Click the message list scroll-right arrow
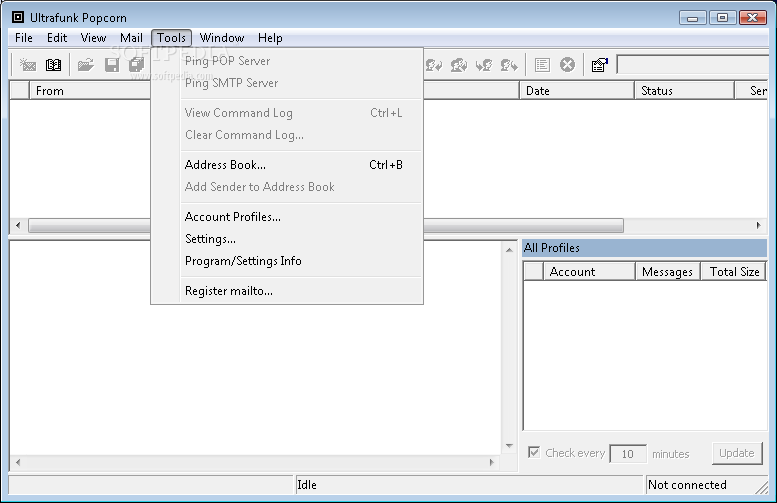The height and width of the screenshot is (503, 777). pyautogui.click(x=759, y=225)
